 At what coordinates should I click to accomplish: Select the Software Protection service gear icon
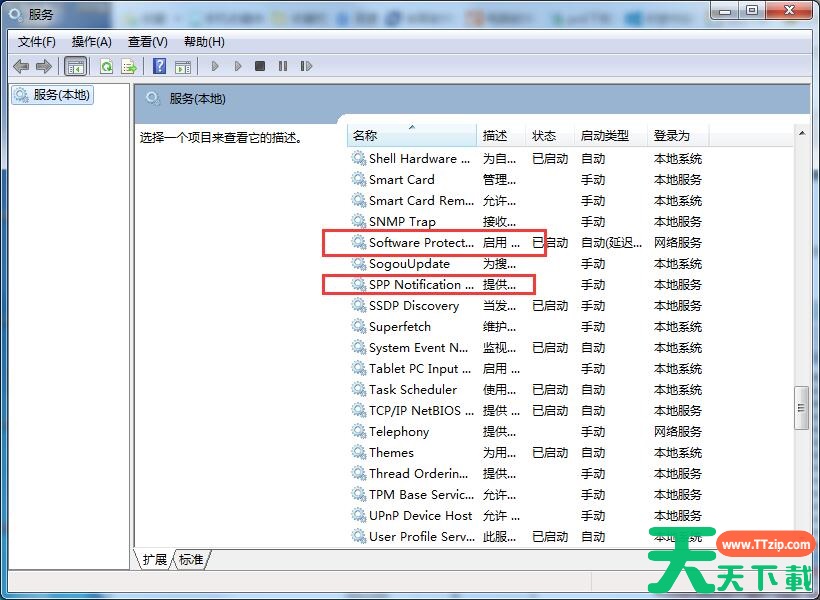(x=358, y=242)
